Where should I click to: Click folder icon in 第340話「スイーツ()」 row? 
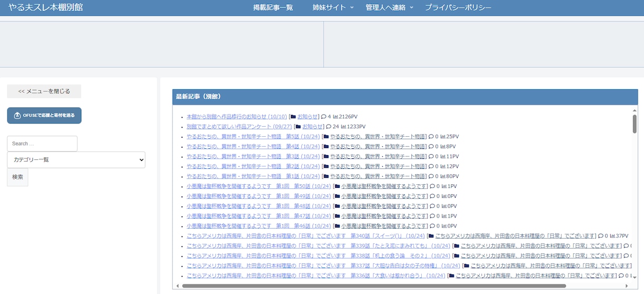tap(431, 236)
